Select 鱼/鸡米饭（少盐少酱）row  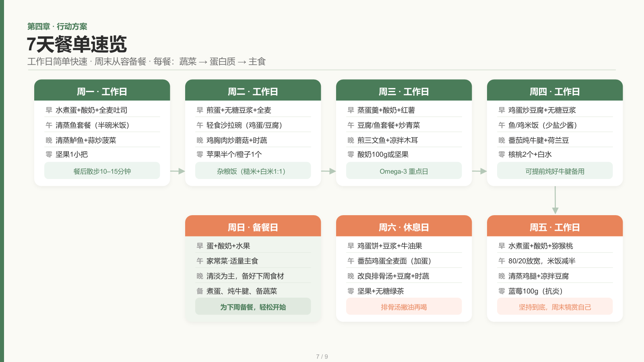pyautogui.click(x=555, y=125)
